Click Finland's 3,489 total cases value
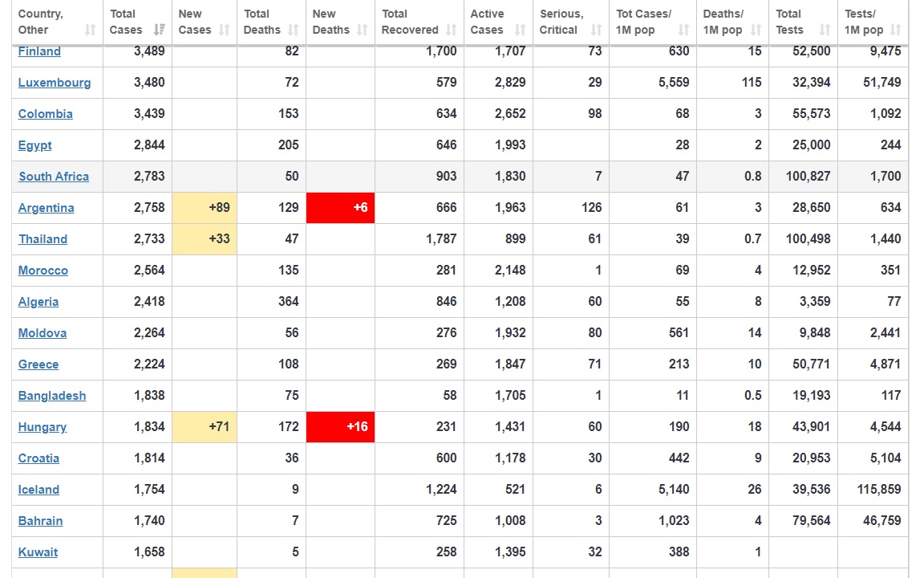The height and width of the screenshot is (578, 924). click(x=149, y=51)
